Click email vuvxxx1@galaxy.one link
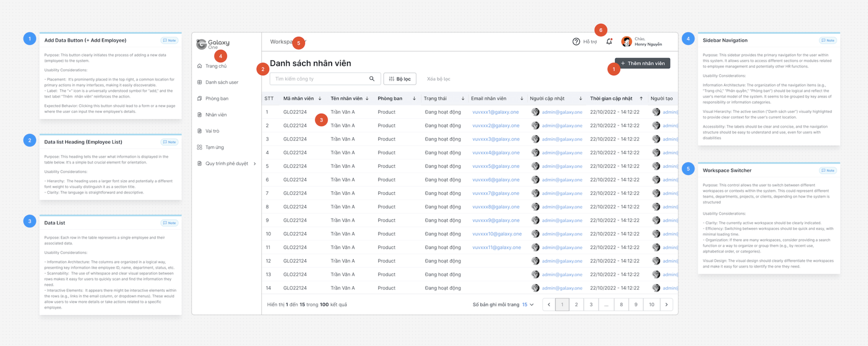The width and height of the screenshot is (868, 346). [495, 112]
